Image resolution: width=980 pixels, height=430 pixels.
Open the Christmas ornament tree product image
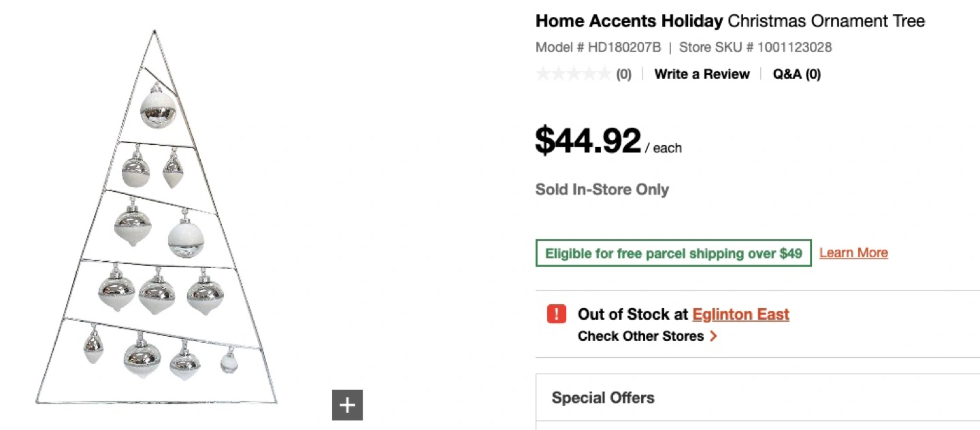[x=157, y=218]
